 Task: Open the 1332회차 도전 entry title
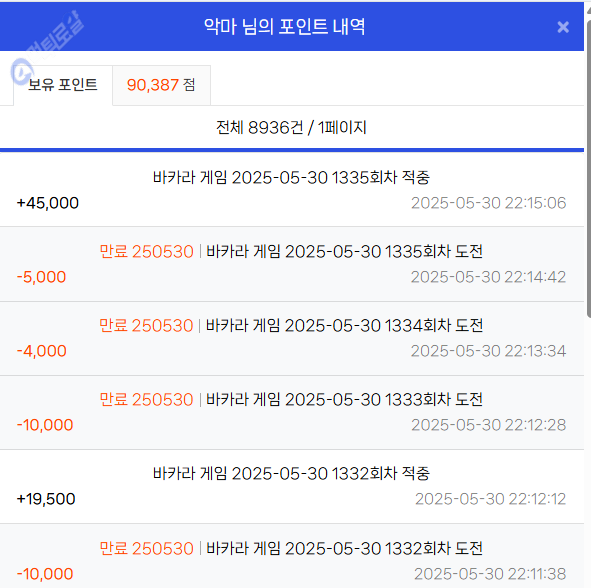click(344, 548)
